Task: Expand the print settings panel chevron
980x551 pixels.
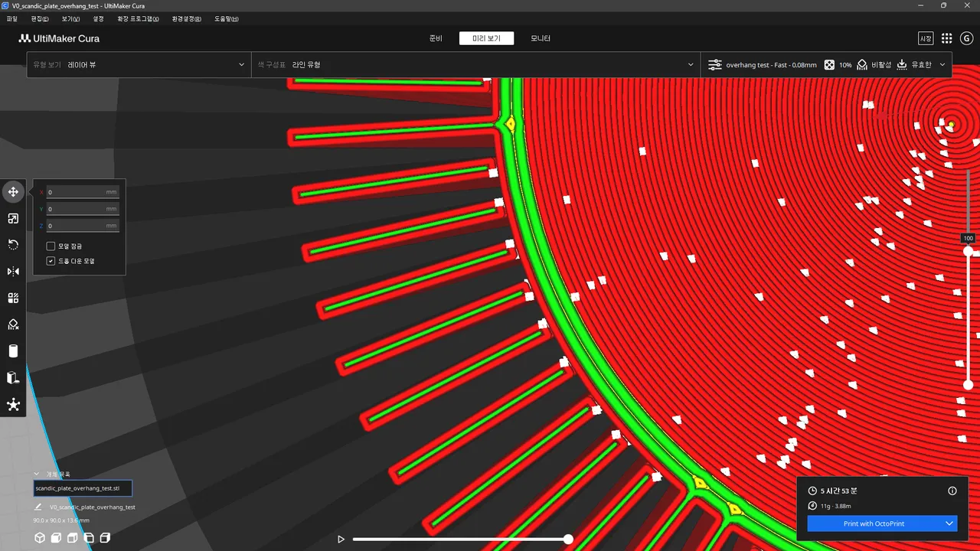Action: click(x=942, y=65)
